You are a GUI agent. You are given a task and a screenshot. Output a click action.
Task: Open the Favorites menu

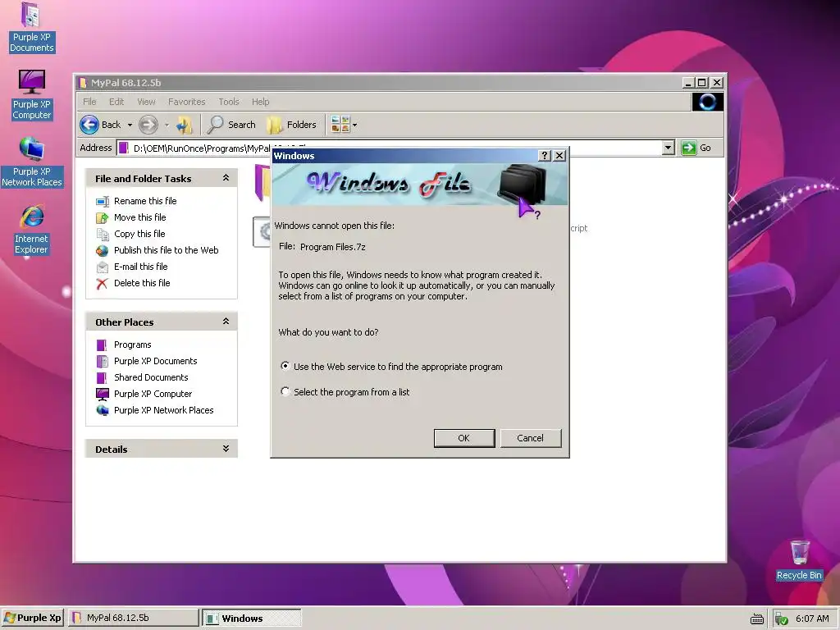point(186,102)
